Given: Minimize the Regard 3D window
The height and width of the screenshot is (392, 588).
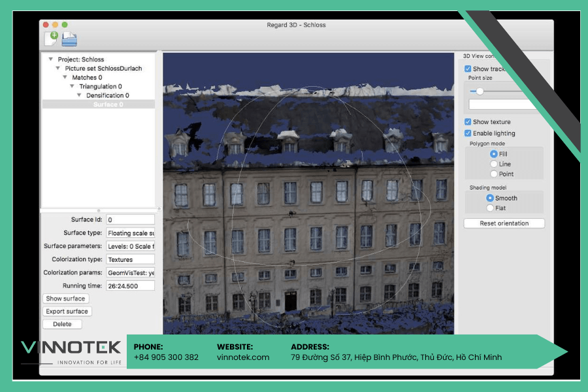Looking at the screenshot, I should click(x=55, y=25).
